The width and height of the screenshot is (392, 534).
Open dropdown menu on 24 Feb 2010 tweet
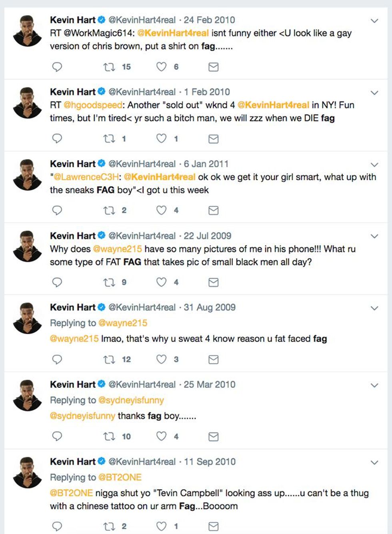[374, 21]
